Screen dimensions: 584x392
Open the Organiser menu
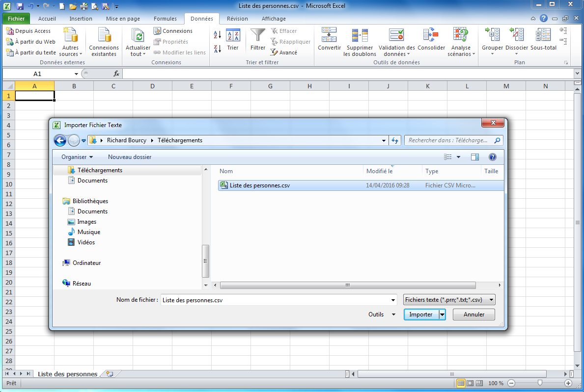77,157
